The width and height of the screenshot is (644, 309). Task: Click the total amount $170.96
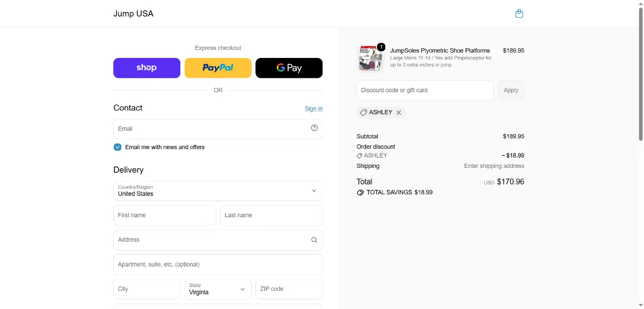510,182
